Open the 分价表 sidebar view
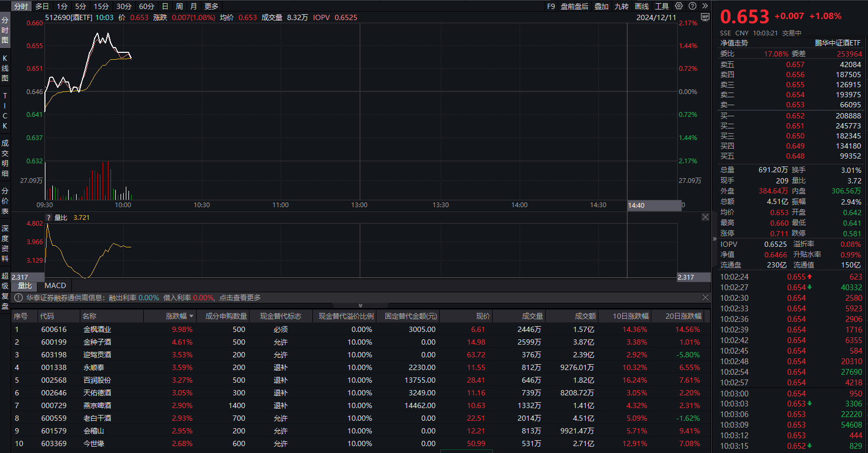 point(5,201)
